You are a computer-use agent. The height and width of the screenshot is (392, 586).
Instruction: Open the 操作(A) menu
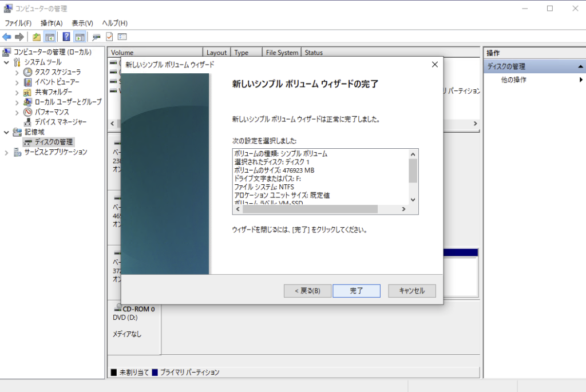pos(52,23)
